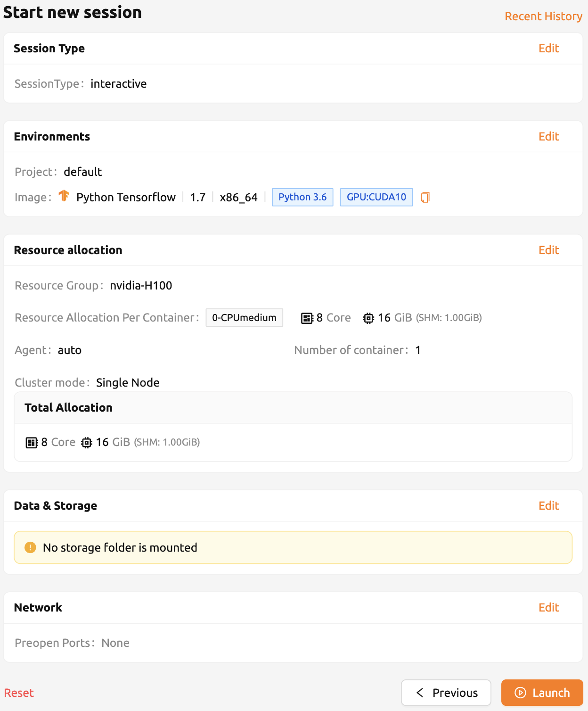Screen dimensions: 588x711
Task: Edit the Data & Storage section
Action: pyautogui.click(x=549, y=506)
